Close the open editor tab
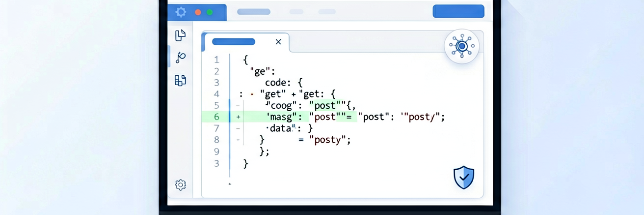The height and width of the screenshot is (215, 644). pyautogui.click(x=278, y=42)
